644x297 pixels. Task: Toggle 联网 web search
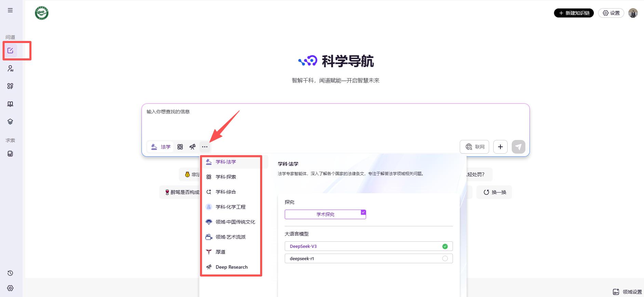click(x=474, y=147)
